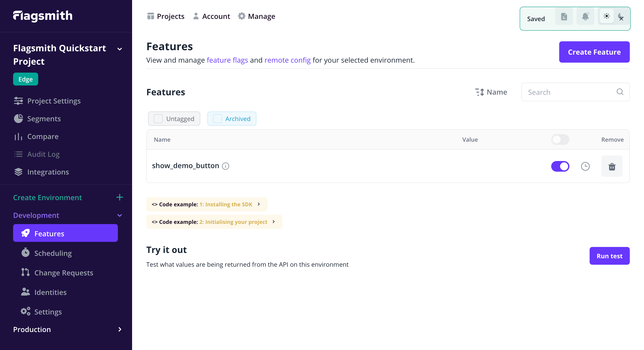Click the Flagsmith Quickstart Project title
The image size is (644, 350).
pos(59,55)
